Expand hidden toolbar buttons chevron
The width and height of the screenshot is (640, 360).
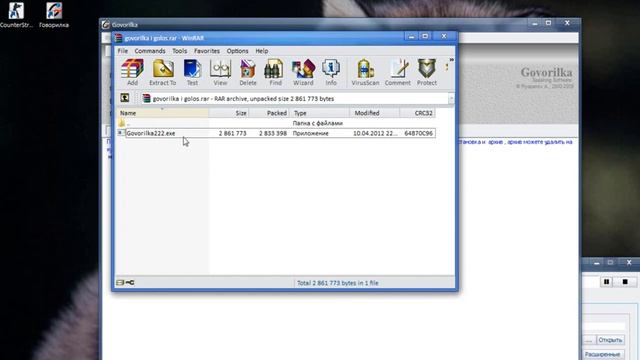(451, 60)
